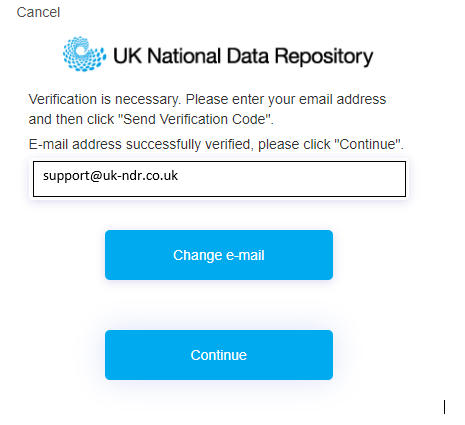Click empty space inside the email box
465x425 pixels.
tap(292, 179)
